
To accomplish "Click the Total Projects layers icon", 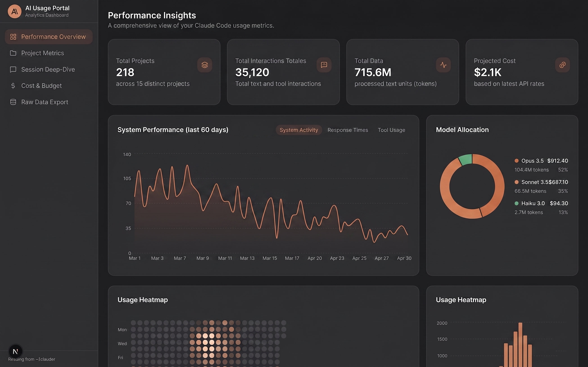I will pos(205,65).
